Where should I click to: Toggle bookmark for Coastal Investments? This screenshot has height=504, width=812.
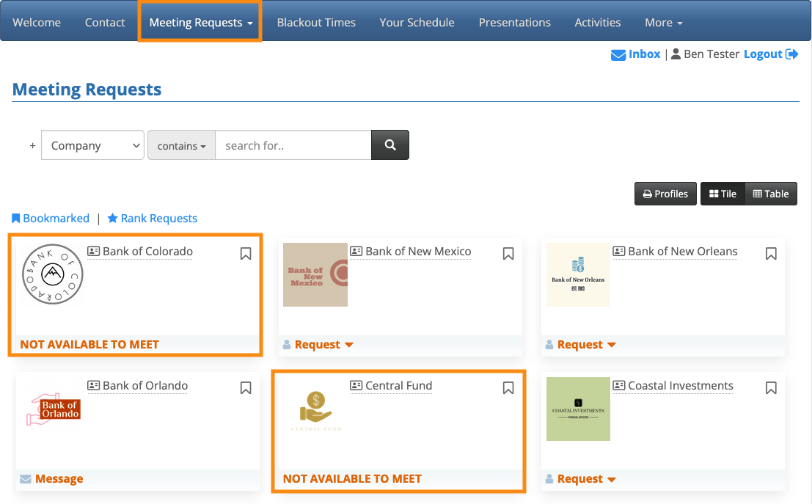(x=771, y=387)
